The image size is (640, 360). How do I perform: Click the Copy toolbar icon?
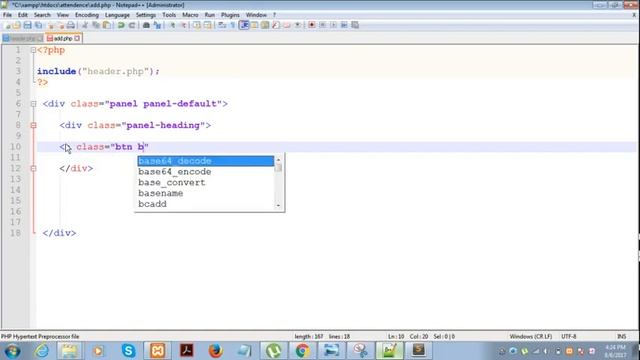[x=96, y=25]
